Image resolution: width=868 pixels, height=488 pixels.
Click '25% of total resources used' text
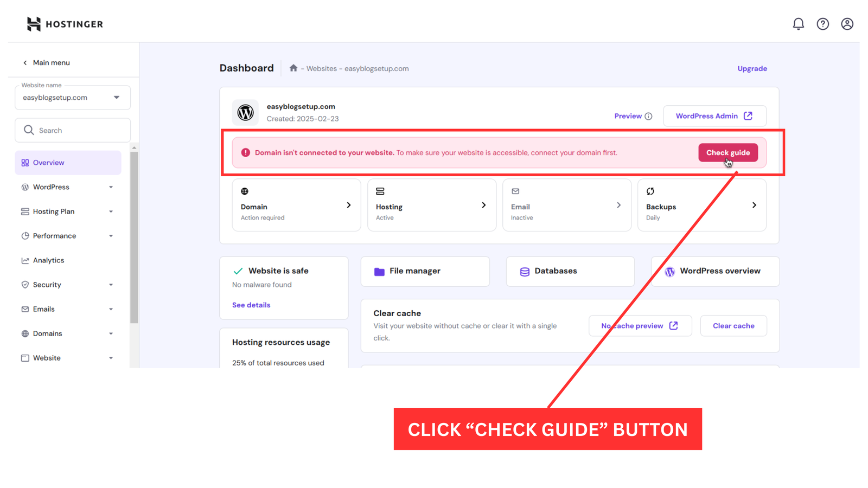click(x=278, y=363)
